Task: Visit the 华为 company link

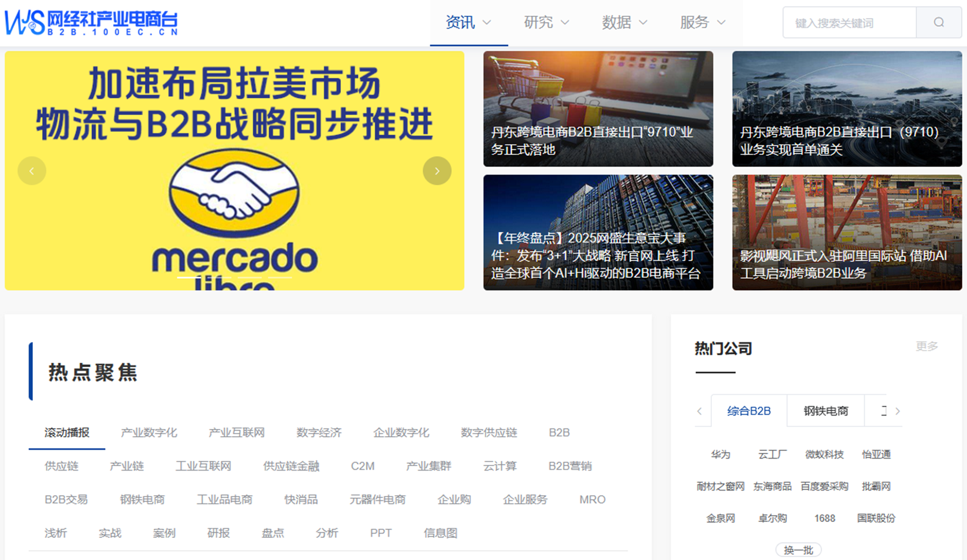Action: coord(720,455)
